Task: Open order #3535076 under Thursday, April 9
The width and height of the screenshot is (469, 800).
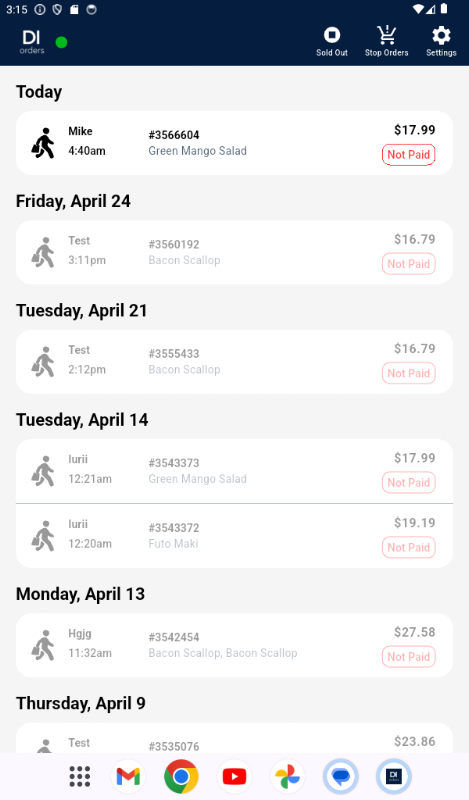Action: click(234, 738)
